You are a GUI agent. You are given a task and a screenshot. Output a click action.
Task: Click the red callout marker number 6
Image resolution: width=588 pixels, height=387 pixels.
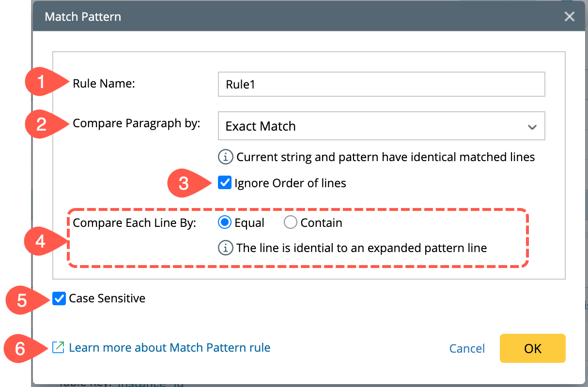20,348
